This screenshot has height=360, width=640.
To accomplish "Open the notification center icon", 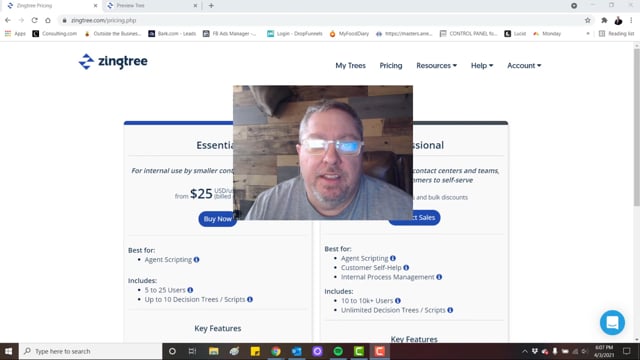I will pyautogui.click(x=627, y=351).
